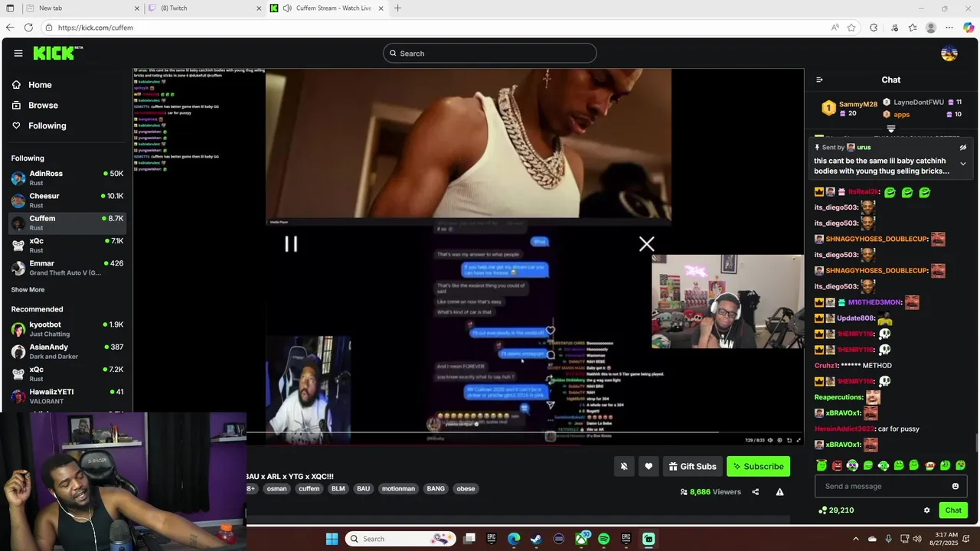Click the Kick search box
The width and height of the screenshot is (980, 551).
tap(490, 54)
